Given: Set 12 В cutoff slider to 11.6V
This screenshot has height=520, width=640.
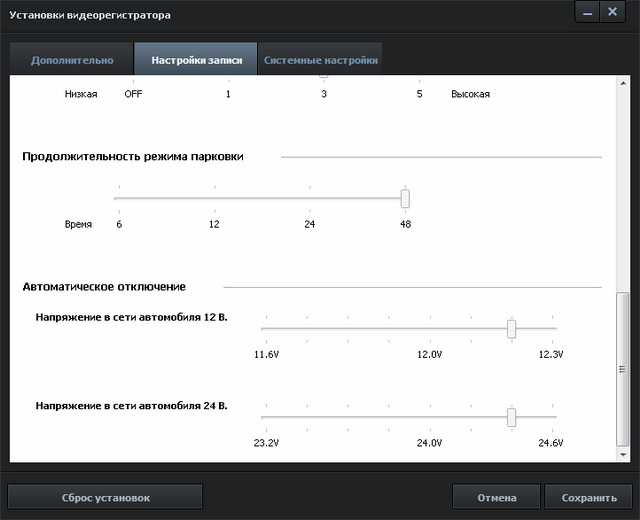Looking at the screenshot, I should (263, 328).
